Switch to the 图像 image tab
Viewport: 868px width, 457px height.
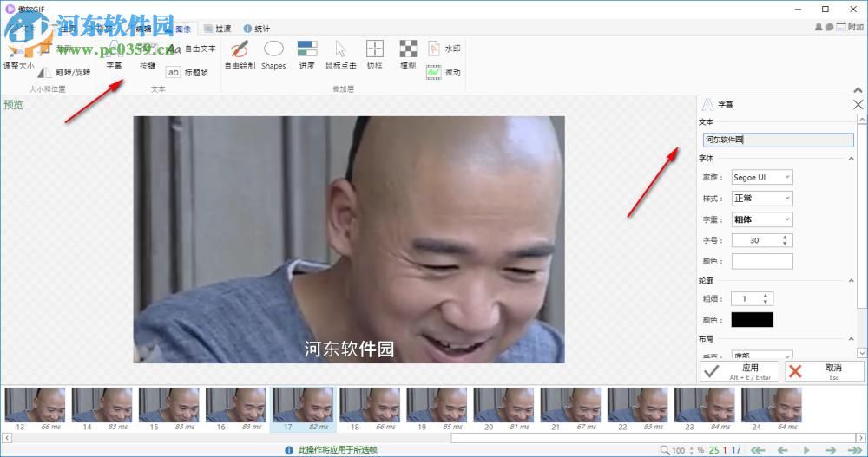click(x=183, y=29)
